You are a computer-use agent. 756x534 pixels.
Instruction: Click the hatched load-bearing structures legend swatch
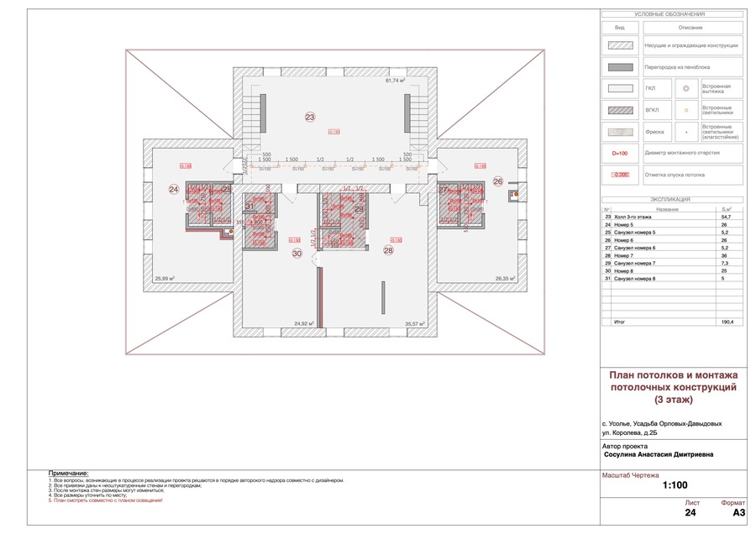point(620,45)
